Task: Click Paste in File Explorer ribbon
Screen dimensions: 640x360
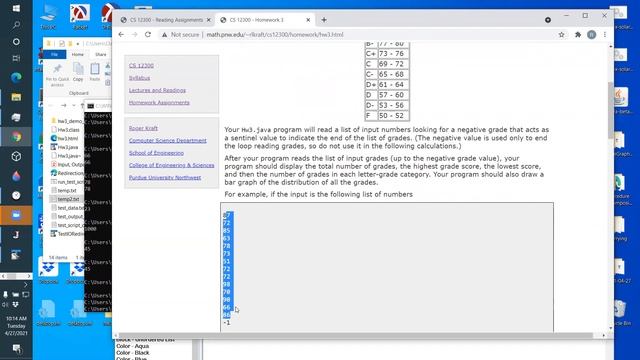Action: (95, 73)
